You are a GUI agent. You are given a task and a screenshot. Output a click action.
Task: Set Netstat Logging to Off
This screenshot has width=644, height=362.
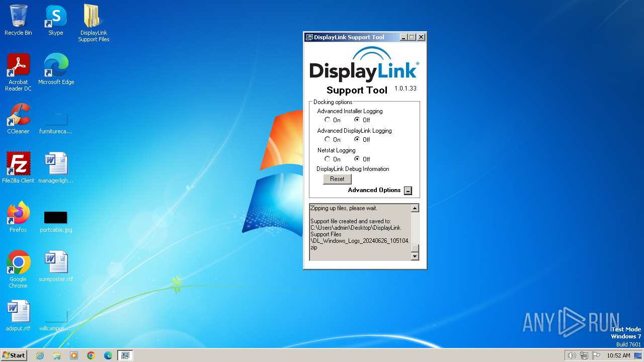click(x=357, y=159)
